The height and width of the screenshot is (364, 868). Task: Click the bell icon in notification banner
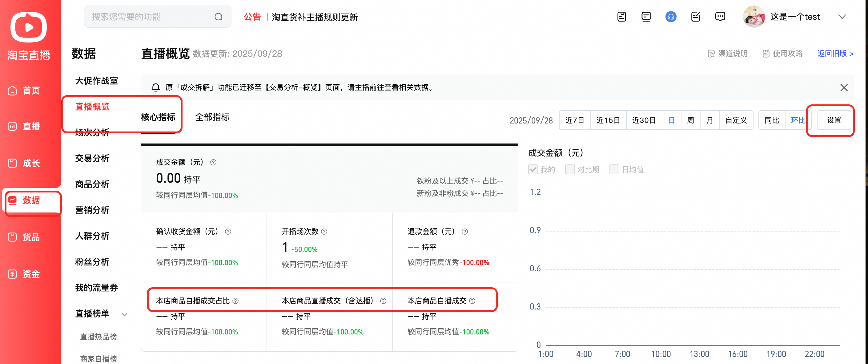pyautogui.click(x=155, y=88)
